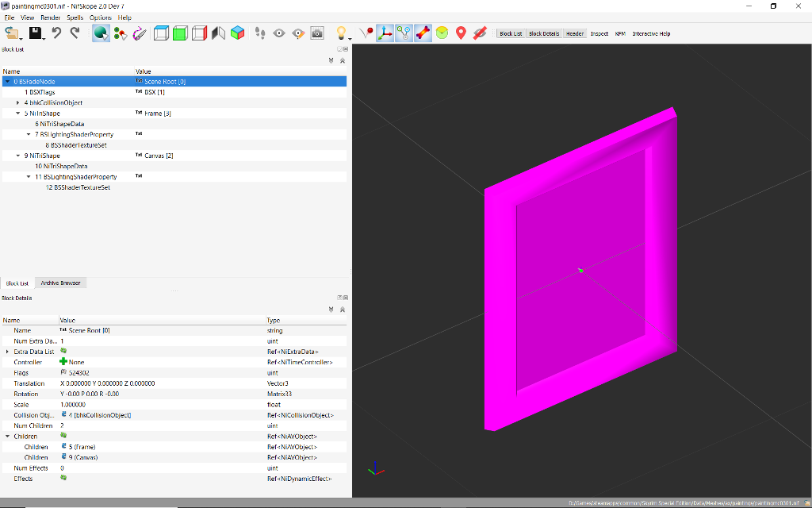Collapse the 5 NiTriShape Frame node
The height and width of the screenshot is (508, 812).
18,113
